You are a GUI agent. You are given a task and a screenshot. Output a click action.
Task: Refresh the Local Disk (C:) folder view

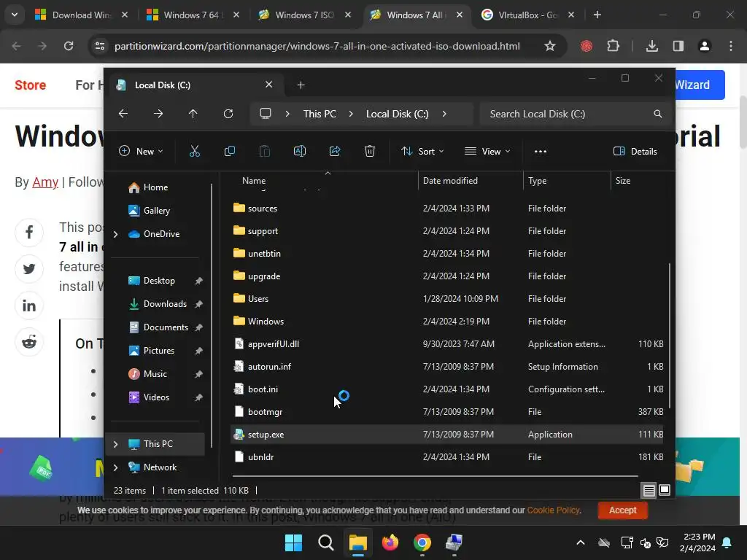point(228,114)
